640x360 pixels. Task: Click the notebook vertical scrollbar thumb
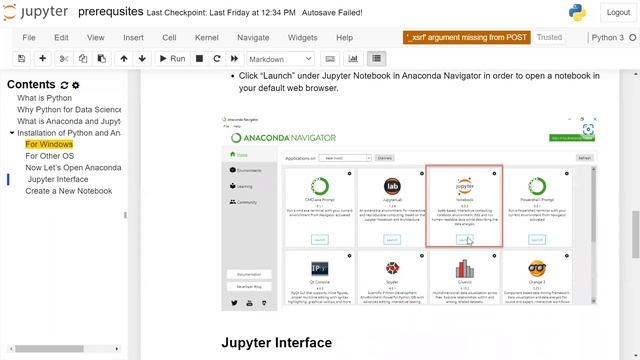[636, 234]
